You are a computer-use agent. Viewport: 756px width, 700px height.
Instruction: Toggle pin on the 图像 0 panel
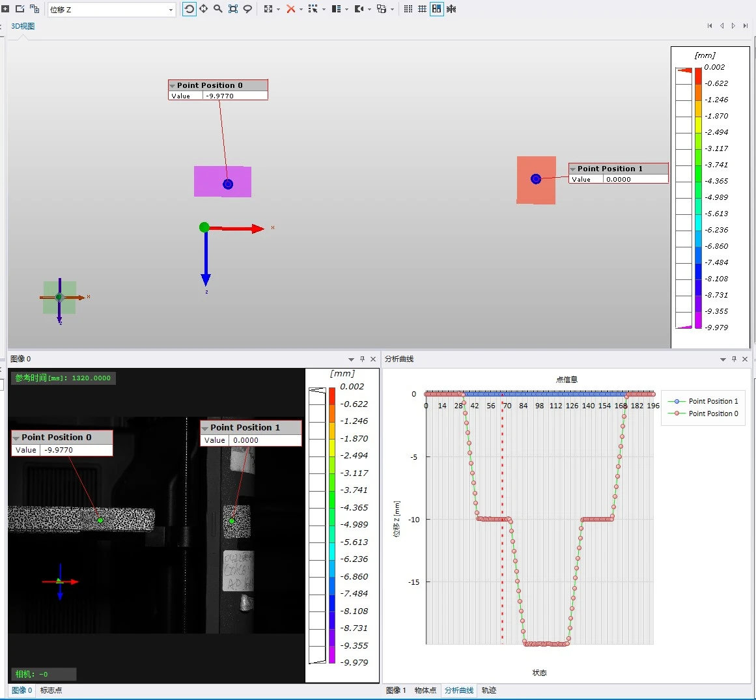pos(362,359)
